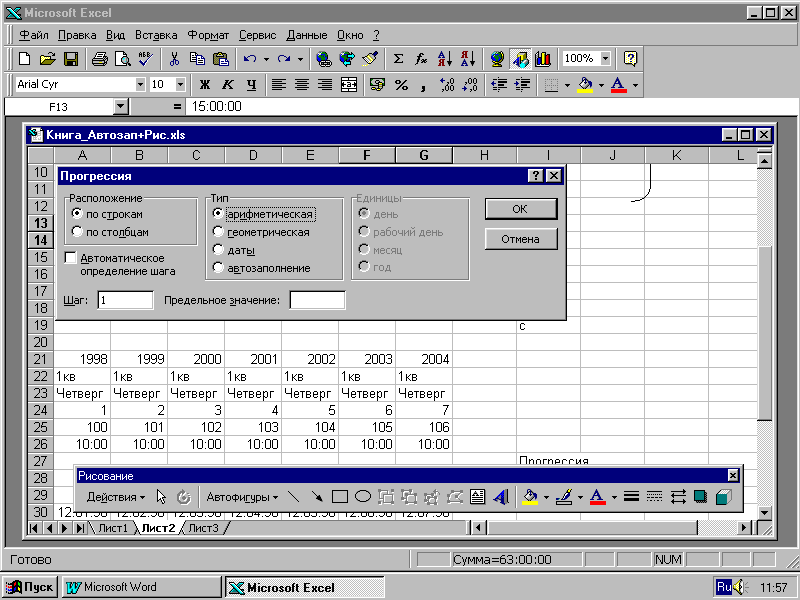Switch to sheet tab Лист3
Image resolution: width=800 pixels, height=600 pixels.
[x=203, y=528]
